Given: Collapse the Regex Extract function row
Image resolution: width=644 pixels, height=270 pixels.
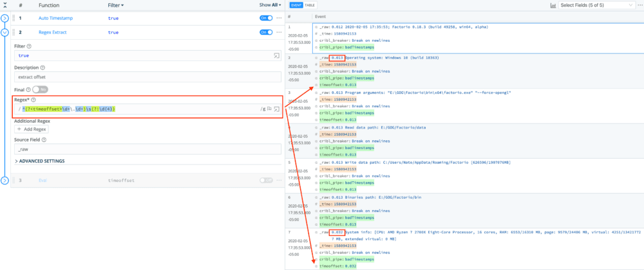Looking at the screenshot, I should pos(5,32).
